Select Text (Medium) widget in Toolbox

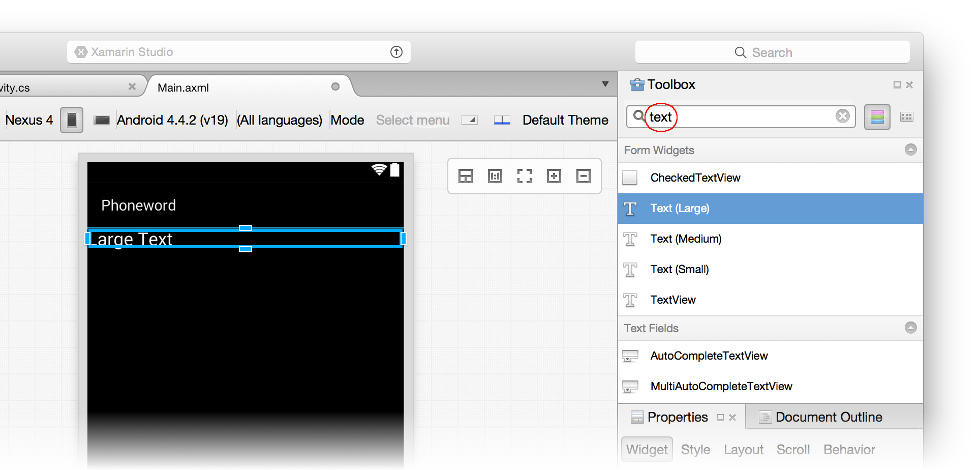(x=686, y=239)
